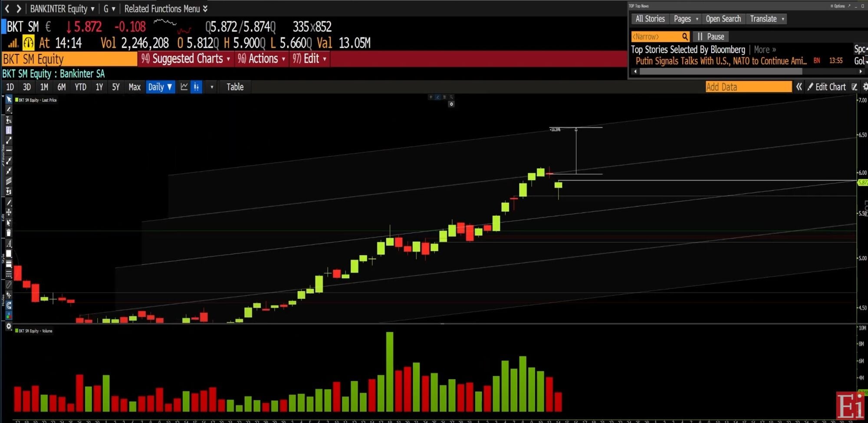The width and height of the screenshot is (868, 423).
Task: Open chart settings gear at top right
Action: [x=865, y=87]
